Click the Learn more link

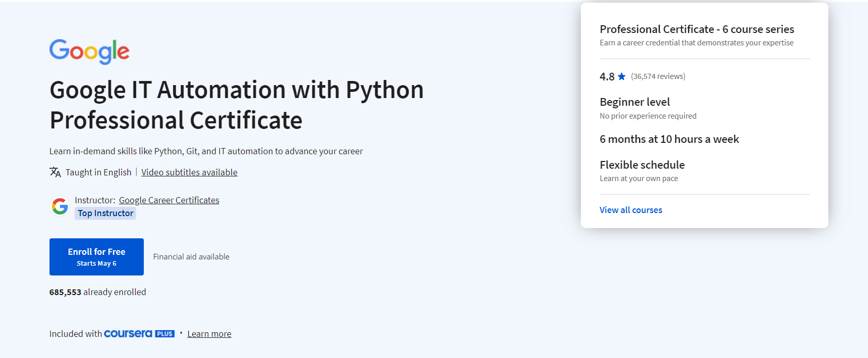[209, 334]
